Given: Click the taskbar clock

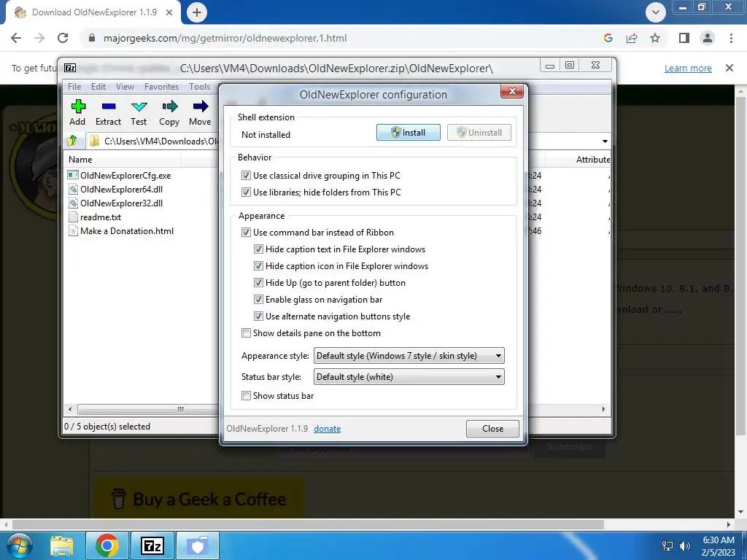Looking at the screenshot, I should click(x=719, y=546).
